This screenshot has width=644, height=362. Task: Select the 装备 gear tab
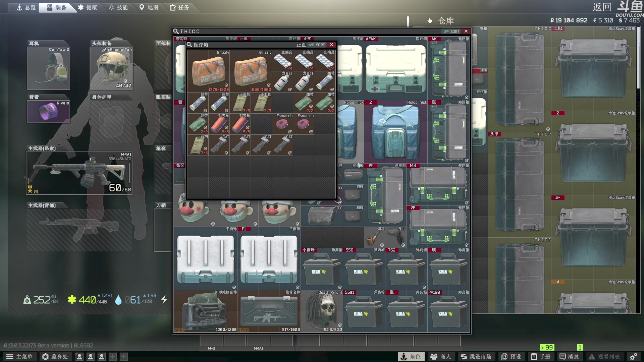click(x=57, y=7)
